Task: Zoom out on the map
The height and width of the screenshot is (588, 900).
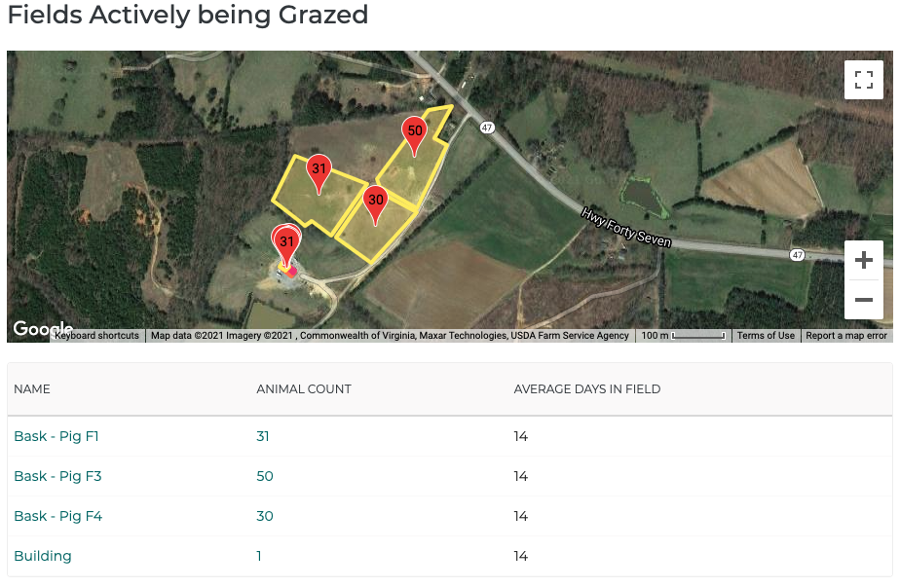Action: 863,300
